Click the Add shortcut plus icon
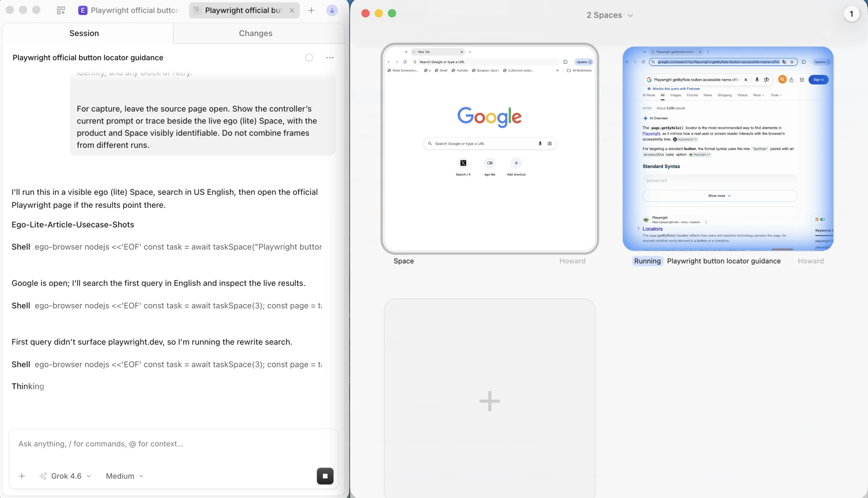 pyautogui.click(x=516, y=163)
